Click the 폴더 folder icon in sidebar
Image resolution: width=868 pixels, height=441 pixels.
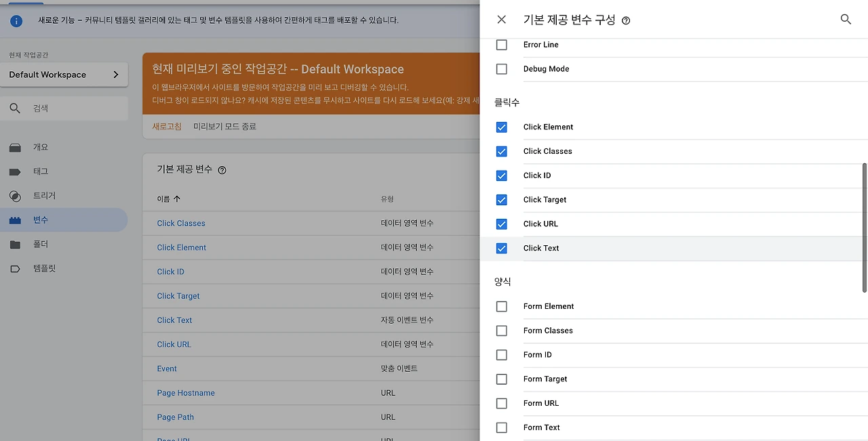pyautogui.click(x=15, y=245)
